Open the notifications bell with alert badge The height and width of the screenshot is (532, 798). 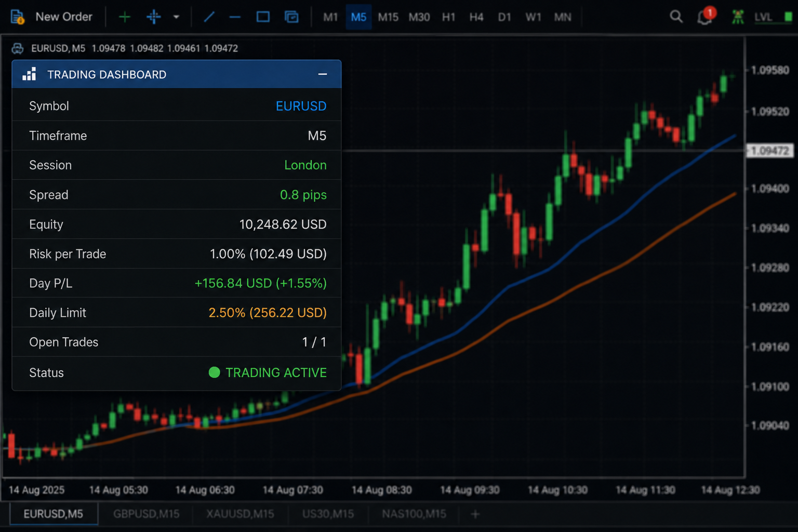(706, 17)
